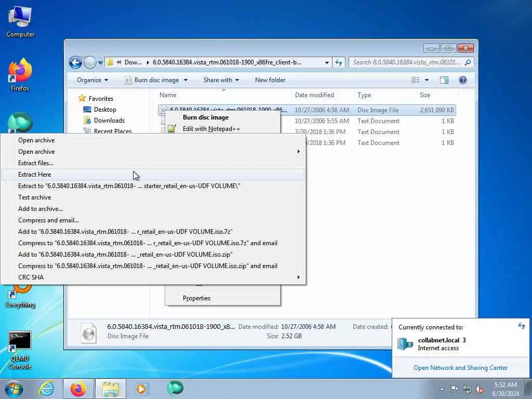Open the Computer desktop icon
This screenshot has height=399, width=532.
[20, 21]
